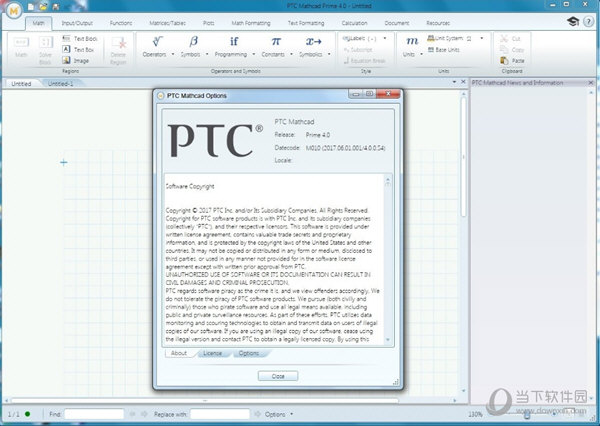The width and height of the screenshot is (600, 426).
Task: Insert a Text Box region
Action: click(78, 49)
